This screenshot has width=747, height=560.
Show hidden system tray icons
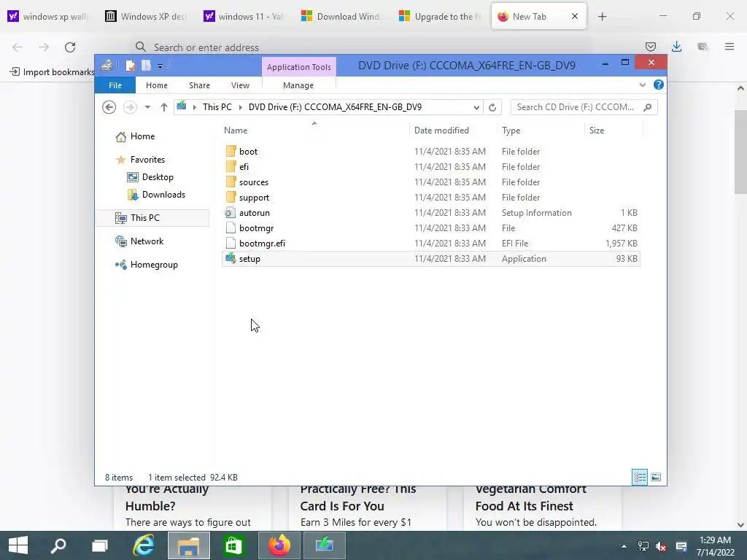pyautogui.click(x=624, y=546)
